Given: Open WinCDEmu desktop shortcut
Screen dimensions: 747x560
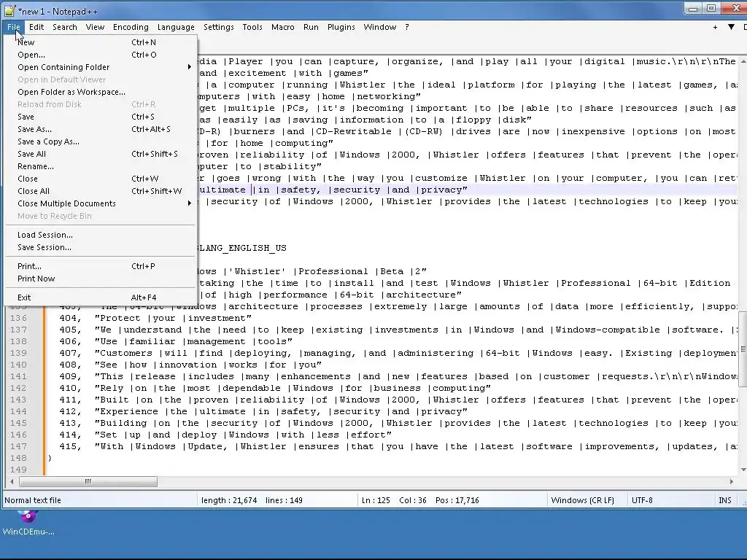Looking at the screenshot, I should pyautogui.click(x=28, y=523).
